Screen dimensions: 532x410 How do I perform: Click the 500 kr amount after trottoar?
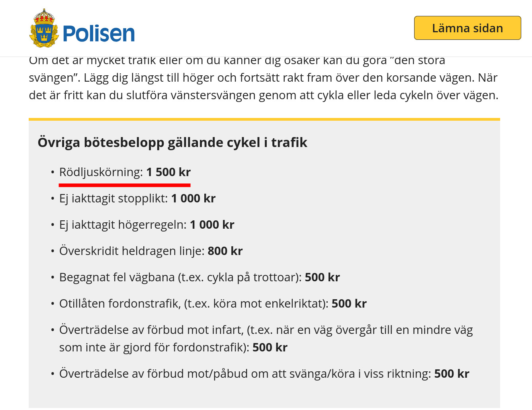(x=322, y=277)
